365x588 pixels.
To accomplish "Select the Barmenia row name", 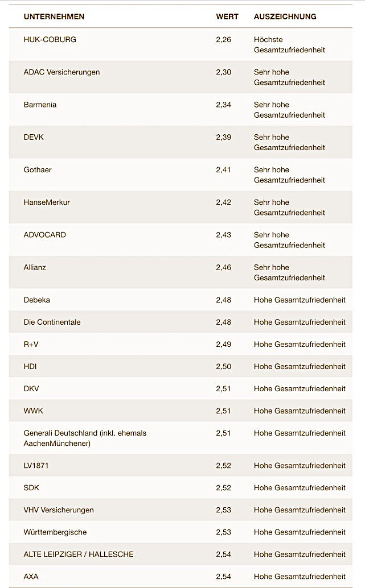I will (40, 105).
